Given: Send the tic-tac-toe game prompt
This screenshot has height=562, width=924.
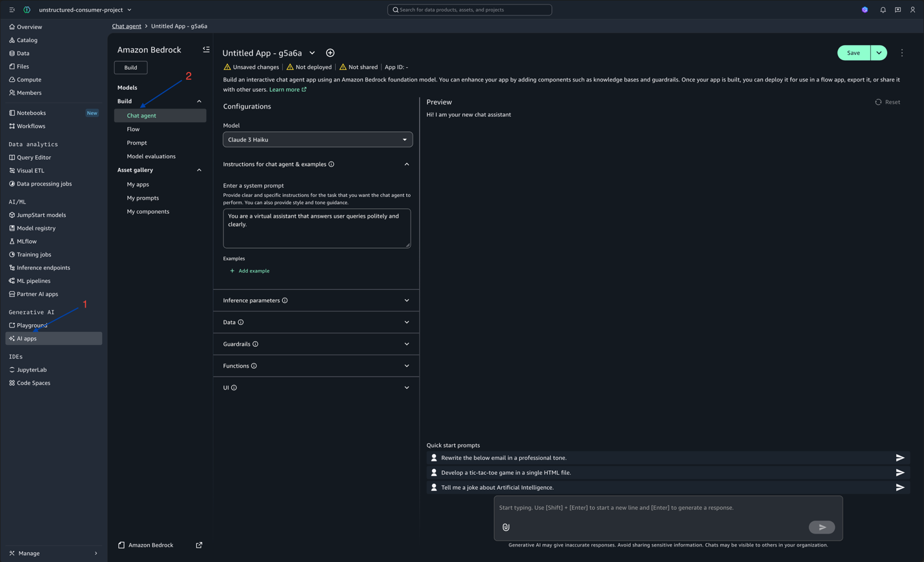Looking at the screenshot, I should [900, 472].
